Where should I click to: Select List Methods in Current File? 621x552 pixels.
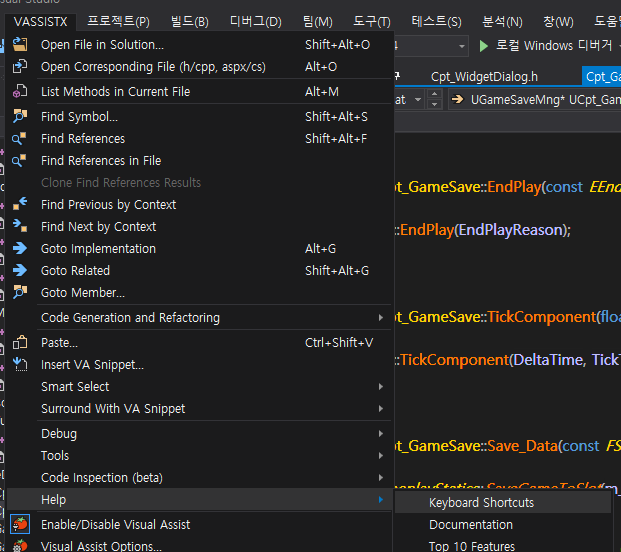pyautogui.click(x=200, y=91)
